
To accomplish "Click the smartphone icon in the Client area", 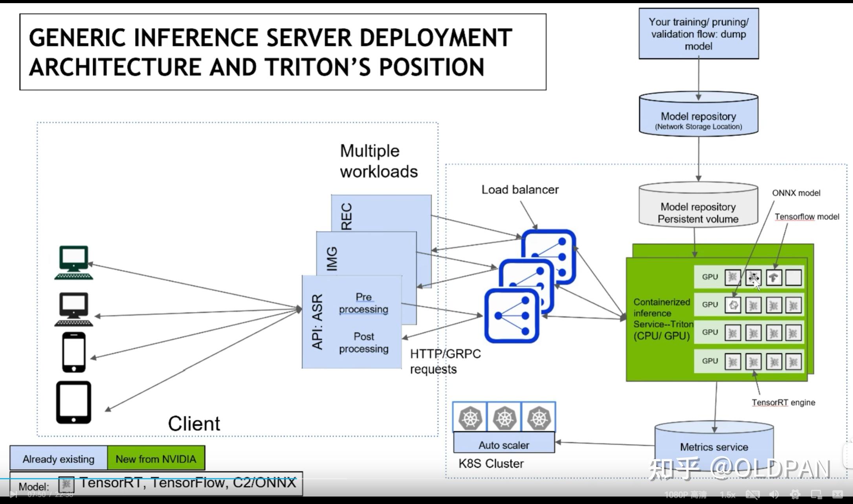I will pos(74,352).
